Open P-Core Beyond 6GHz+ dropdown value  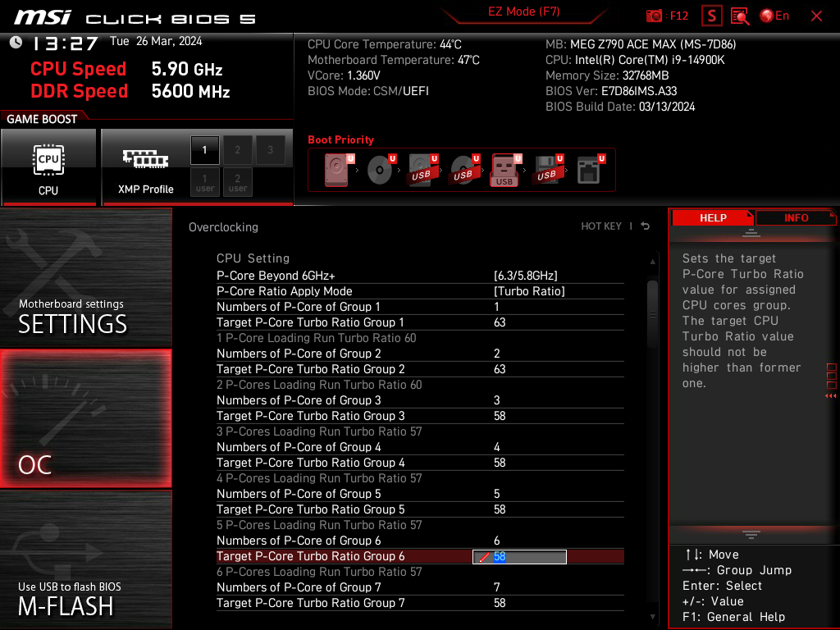[x=526, y=276]
